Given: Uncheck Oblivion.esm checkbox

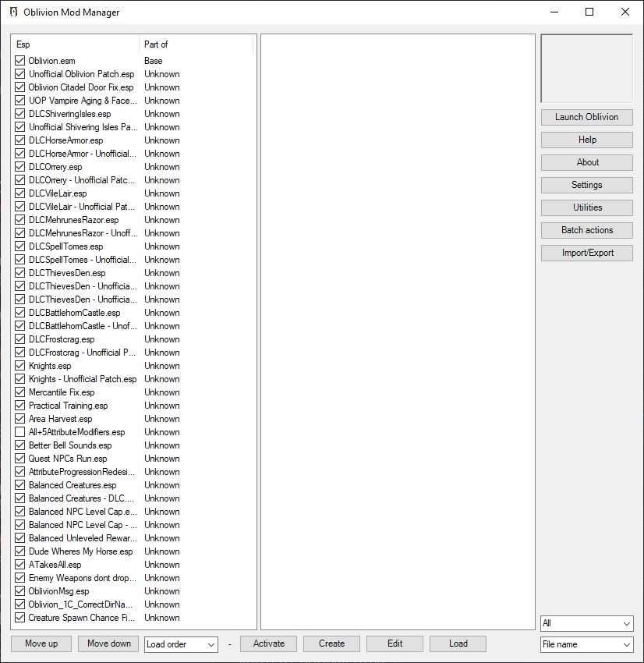Looking at the screenshot, I should click(x=19, y=61).
